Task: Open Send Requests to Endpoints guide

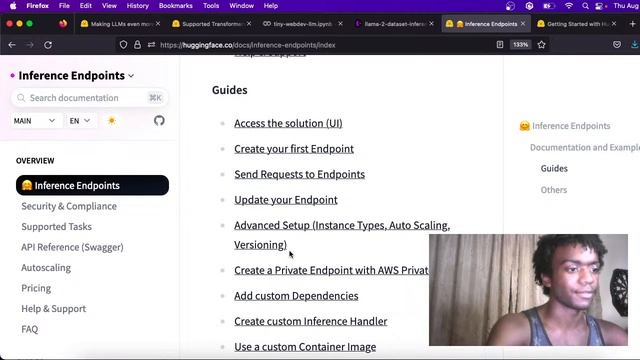Action: [300, 174]
